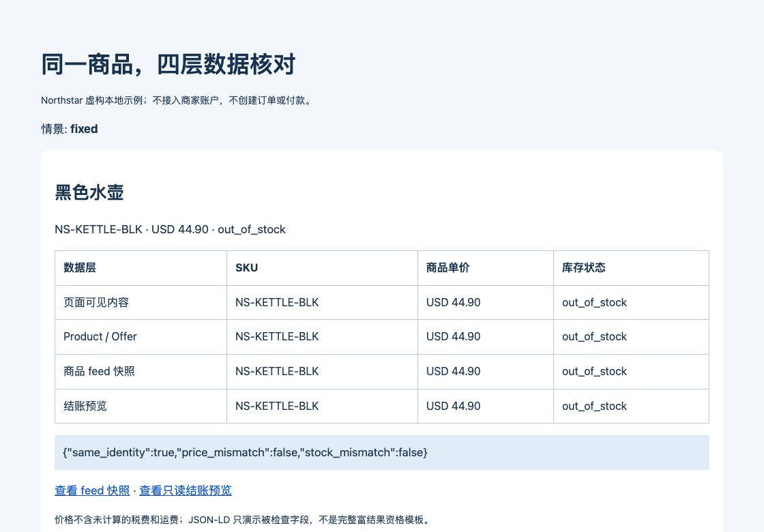764x532 pixels.
Task: Open the 查看 feed 快照 link
Action: (x=92, y=490)
